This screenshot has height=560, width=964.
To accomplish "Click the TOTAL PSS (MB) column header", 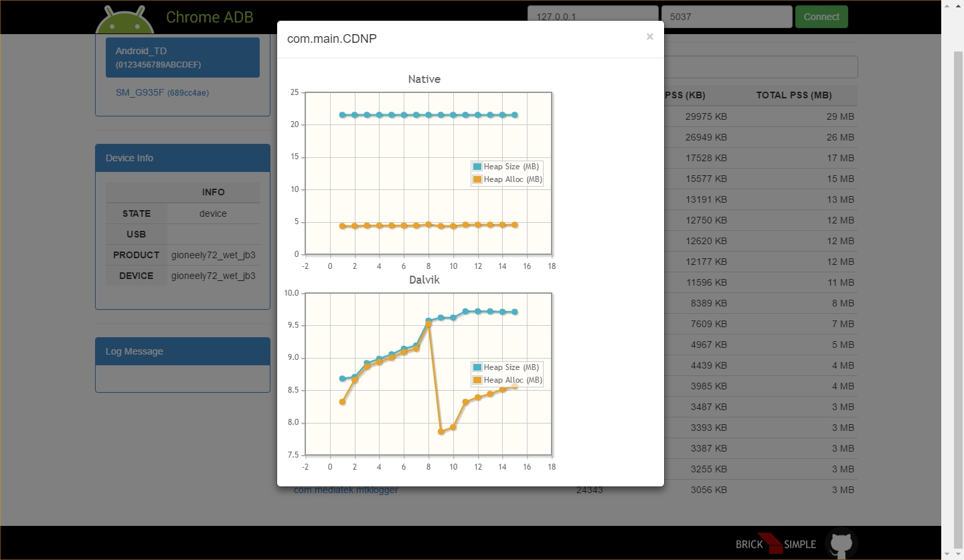I will (793, 96).
